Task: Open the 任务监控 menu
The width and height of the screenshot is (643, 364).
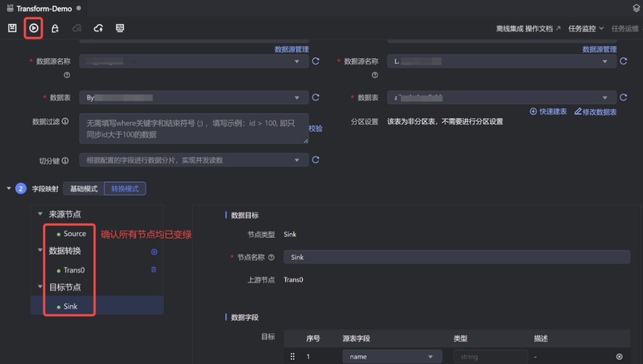Action: point(584,28)
